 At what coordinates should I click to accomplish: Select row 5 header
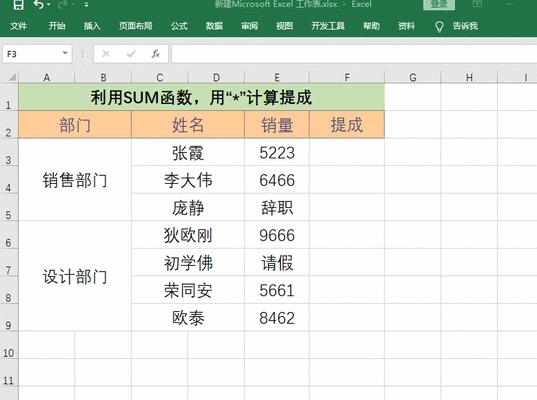[x=9, y=208]
